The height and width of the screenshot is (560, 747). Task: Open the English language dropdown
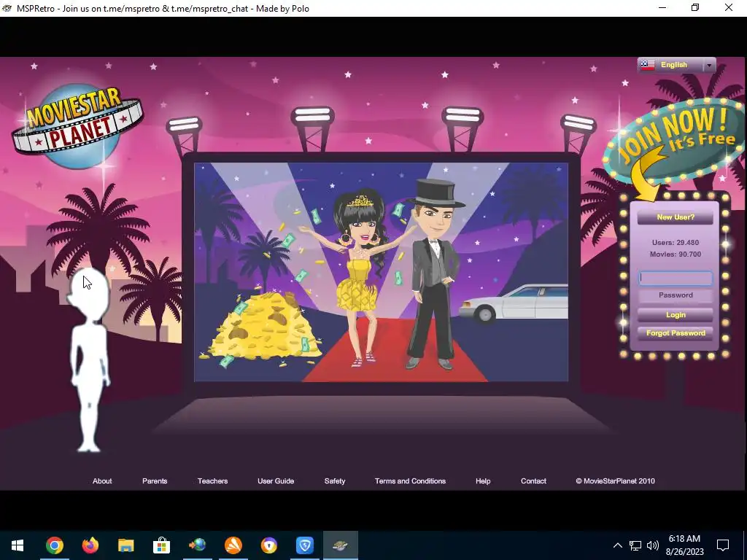pos(676,65)
